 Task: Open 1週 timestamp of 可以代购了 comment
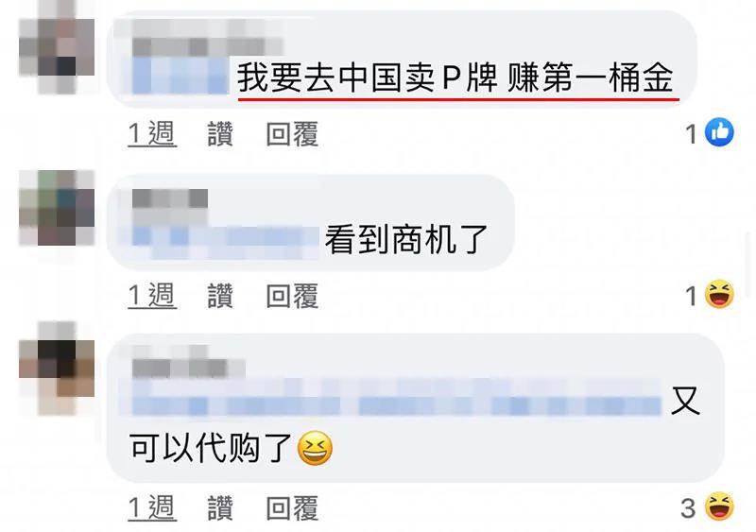(x=152, y=508)
